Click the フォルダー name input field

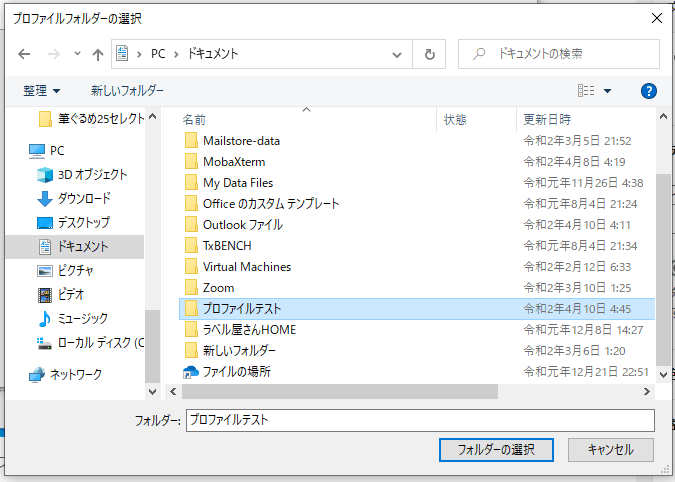pyautogui.click(x=420, y=421)
